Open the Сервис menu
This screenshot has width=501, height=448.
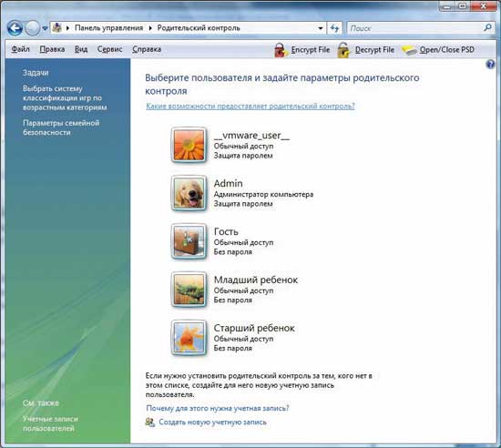pos(109,49)
